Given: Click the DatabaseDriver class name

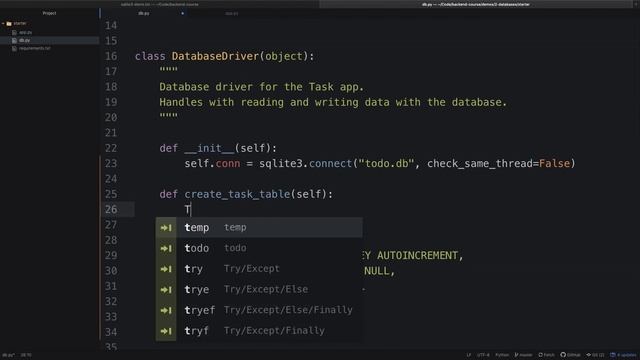Looking at the screenshot, I should pyautogui.click(x=215, y=56).
